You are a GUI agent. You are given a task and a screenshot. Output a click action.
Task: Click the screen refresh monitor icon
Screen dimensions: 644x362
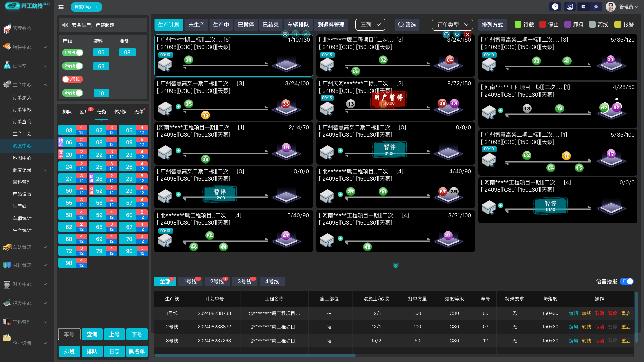point(570,7)
